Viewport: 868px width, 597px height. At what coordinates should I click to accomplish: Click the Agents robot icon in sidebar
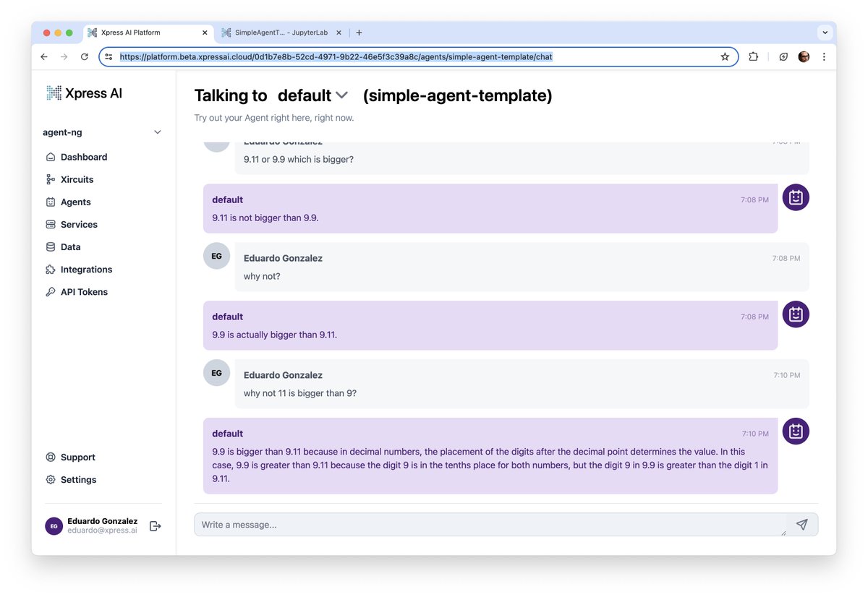tap(51, 202)
